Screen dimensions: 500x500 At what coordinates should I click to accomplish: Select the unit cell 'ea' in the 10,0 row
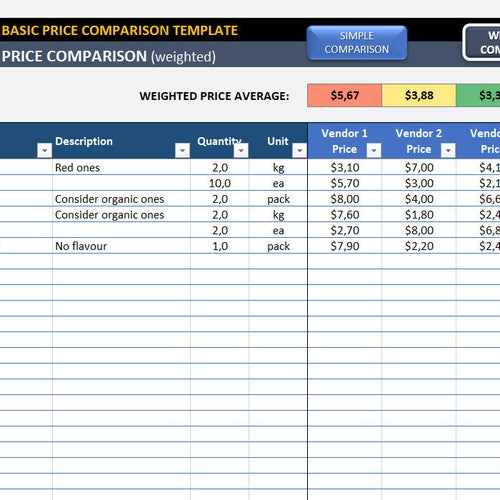[x=278, y=183]
